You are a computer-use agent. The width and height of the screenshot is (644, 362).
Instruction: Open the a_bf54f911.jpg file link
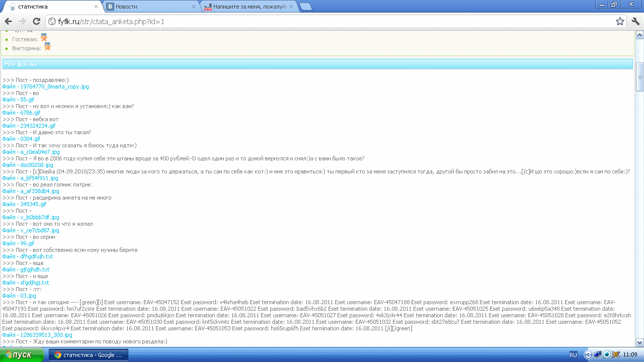point(30,178)
